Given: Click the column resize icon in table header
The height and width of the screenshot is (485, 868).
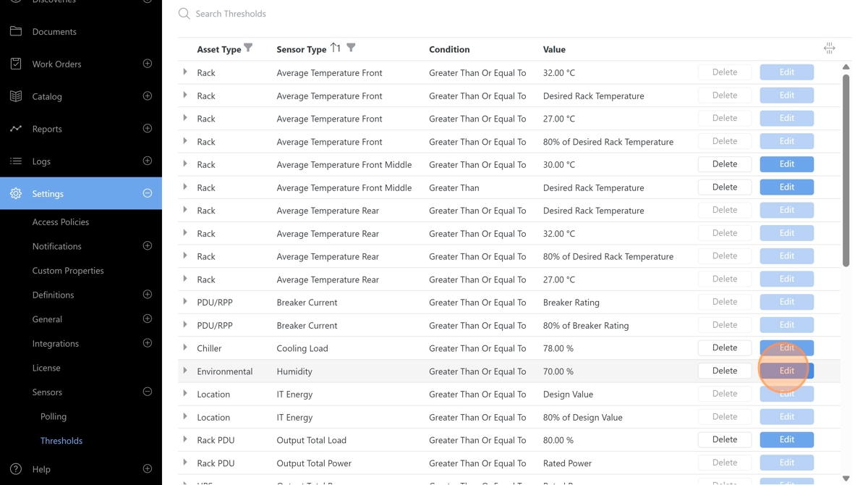Looking at the screenshot, I should (829, 48).
